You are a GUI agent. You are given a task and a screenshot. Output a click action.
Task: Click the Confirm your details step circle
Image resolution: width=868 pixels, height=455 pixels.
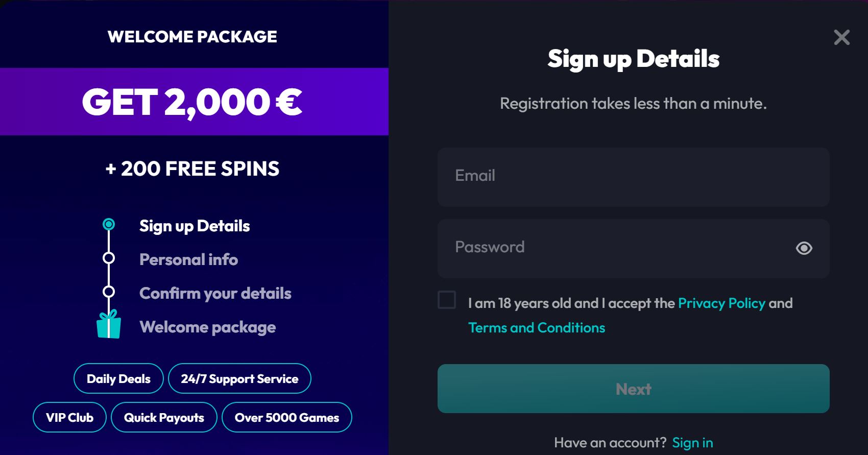pos(109,292)
